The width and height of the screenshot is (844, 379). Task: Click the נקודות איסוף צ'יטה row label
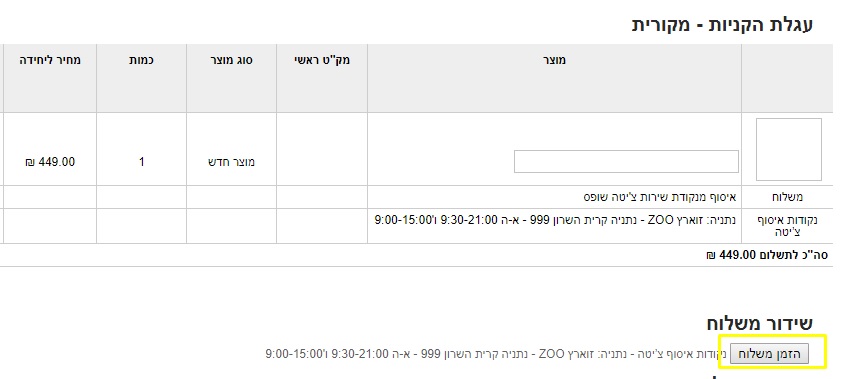[x=787, y=226]
